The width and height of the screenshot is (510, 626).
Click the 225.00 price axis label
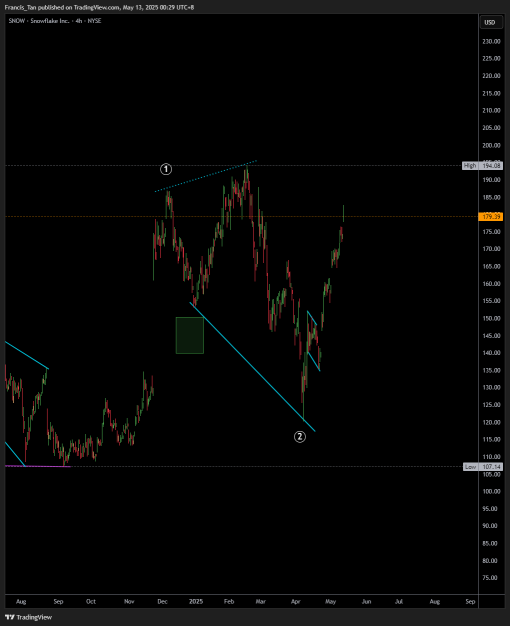[x=492, y=58]
